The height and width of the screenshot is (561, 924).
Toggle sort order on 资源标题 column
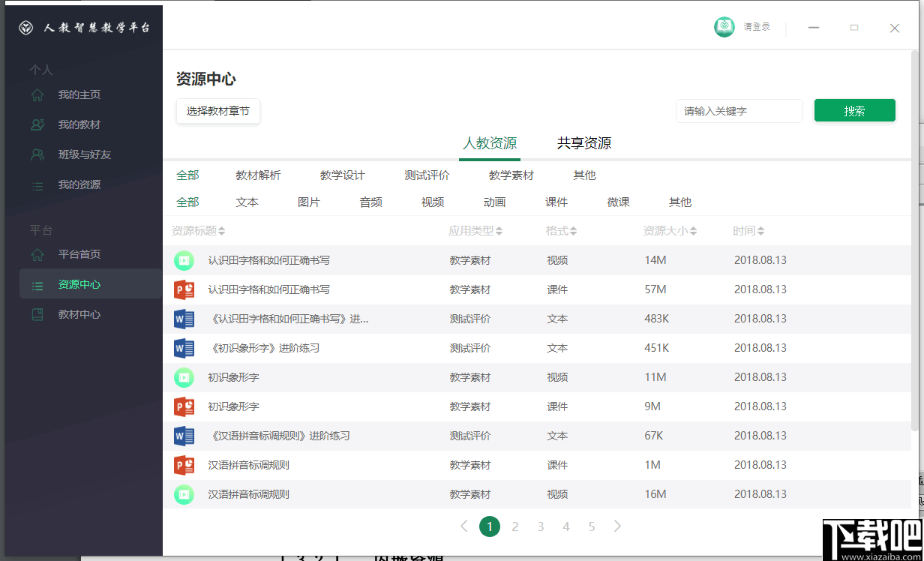click(x=199, y=230)
